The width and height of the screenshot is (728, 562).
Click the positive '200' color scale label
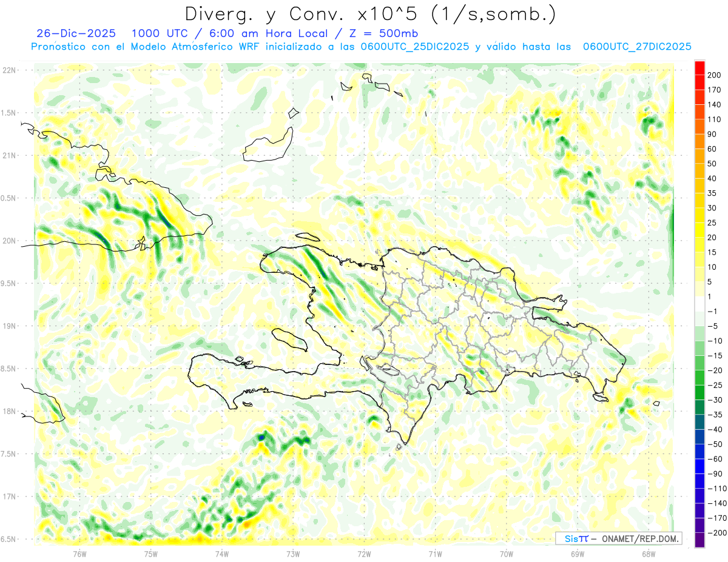tap(715, 75)
